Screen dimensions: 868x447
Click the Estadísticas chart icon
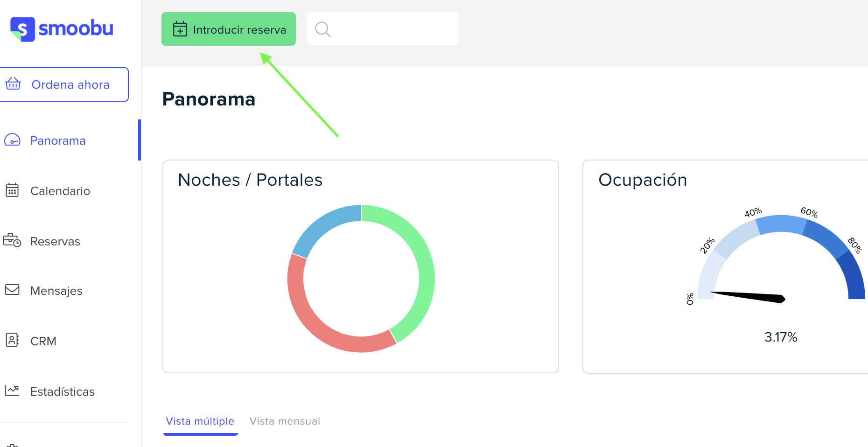12,391
